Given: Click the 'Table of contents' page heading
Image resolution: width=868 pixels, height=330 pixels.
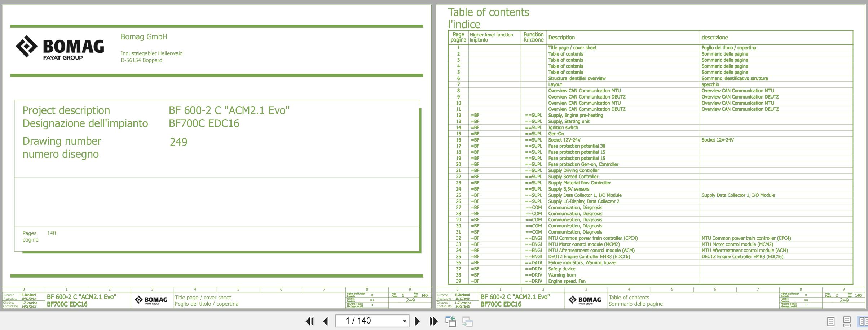Looking at the screenshot, I should click(488, 12).
